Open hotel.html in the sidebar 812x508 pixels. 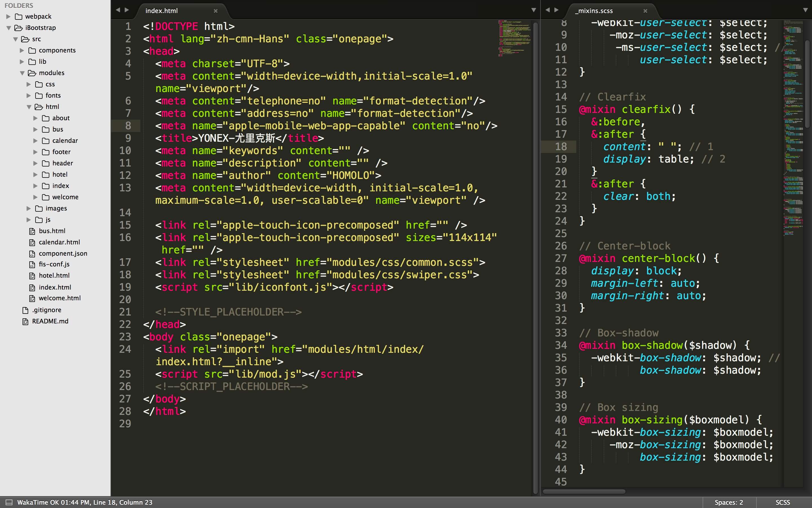tap(54, 275)
